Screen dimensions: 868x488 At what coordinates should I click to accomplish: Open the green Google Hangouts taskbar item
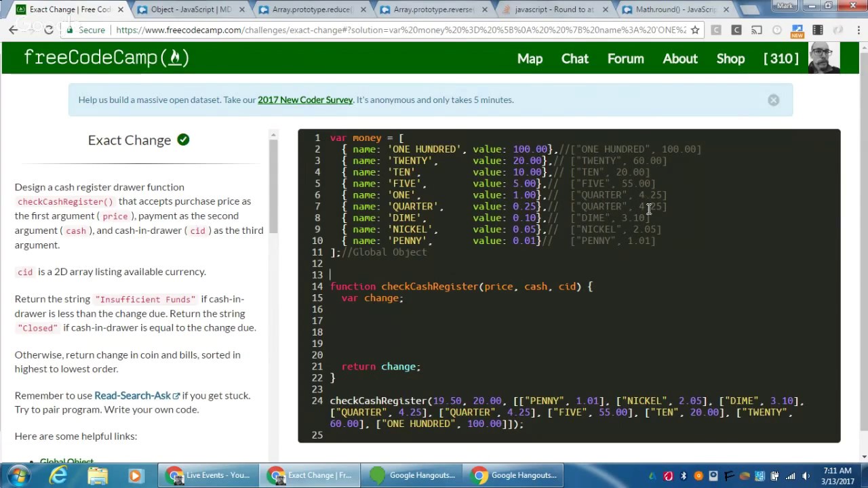412,475
